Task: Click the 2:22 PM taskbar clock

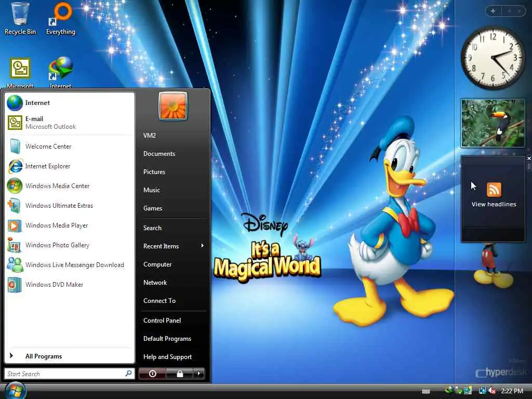Action: [x=512, y=391]
